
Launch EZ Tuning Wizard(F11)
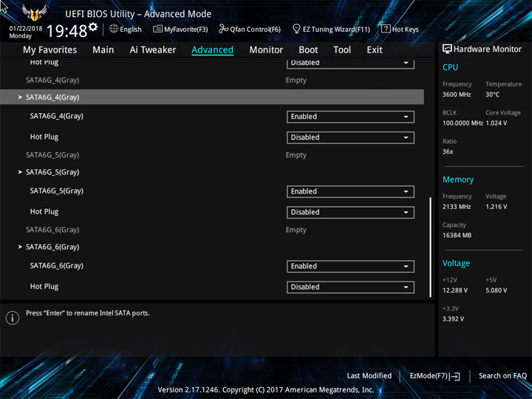331,29
